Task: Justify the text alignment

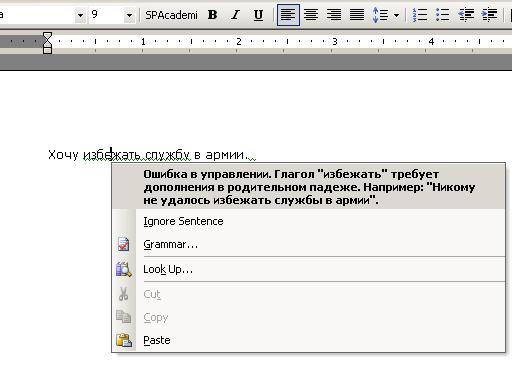Action: [357, 15]
